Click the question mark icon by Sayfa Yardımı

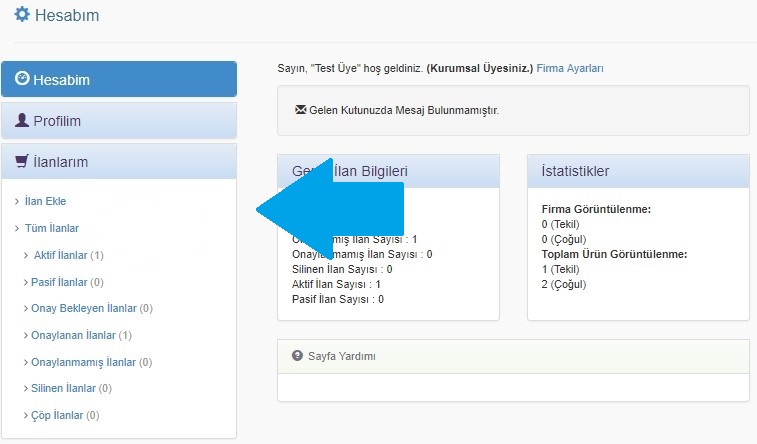(297, 356)
